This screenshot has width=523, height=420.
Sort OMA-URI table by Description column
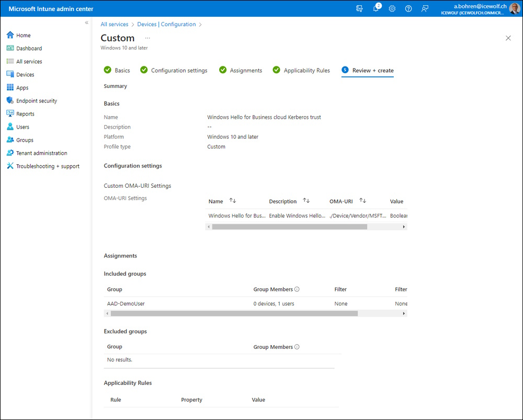(x=306, y=201)
